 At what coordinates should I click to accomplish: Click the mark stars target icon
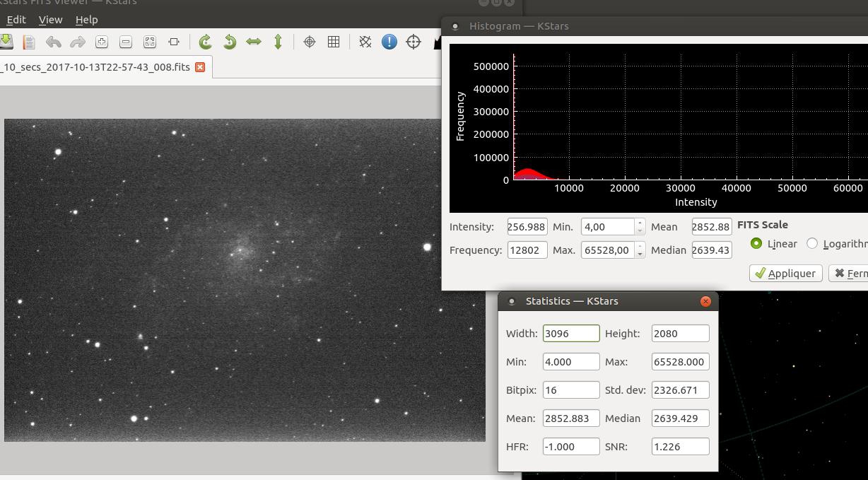click(x=414, y=42)
